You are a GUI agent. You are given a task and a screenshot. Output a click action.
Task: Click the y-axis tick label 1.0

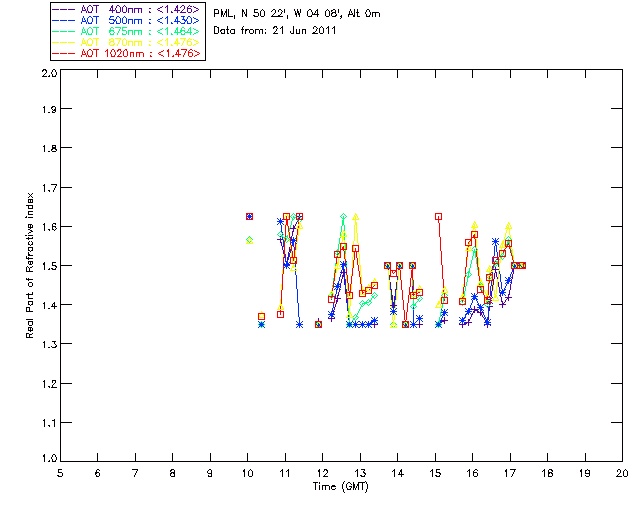point(49,458)
